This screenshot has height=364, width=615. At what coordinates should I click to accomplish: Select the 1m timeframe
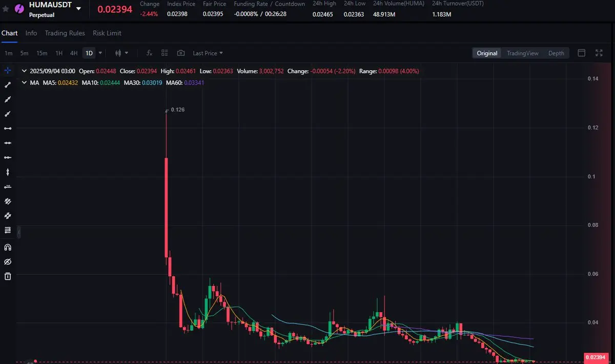coord(8,53)
